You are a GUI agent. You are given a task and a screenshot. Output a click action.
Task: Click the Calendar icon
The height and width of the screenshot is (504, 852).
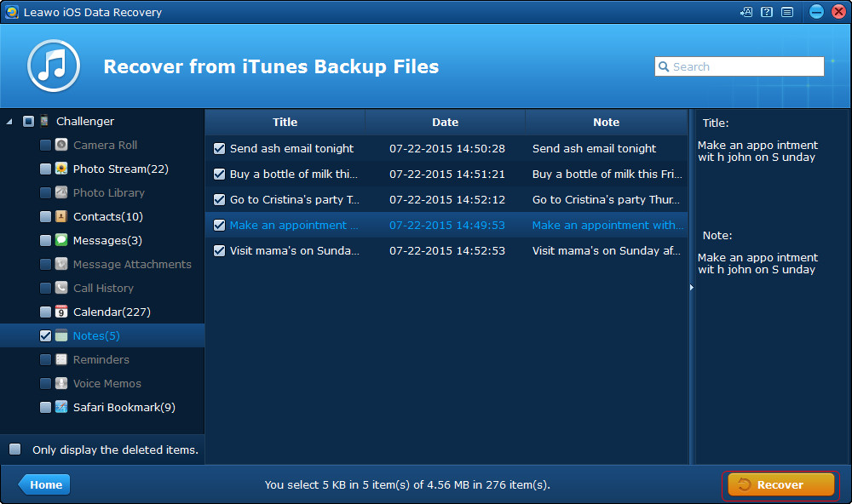tap(61, 312)
